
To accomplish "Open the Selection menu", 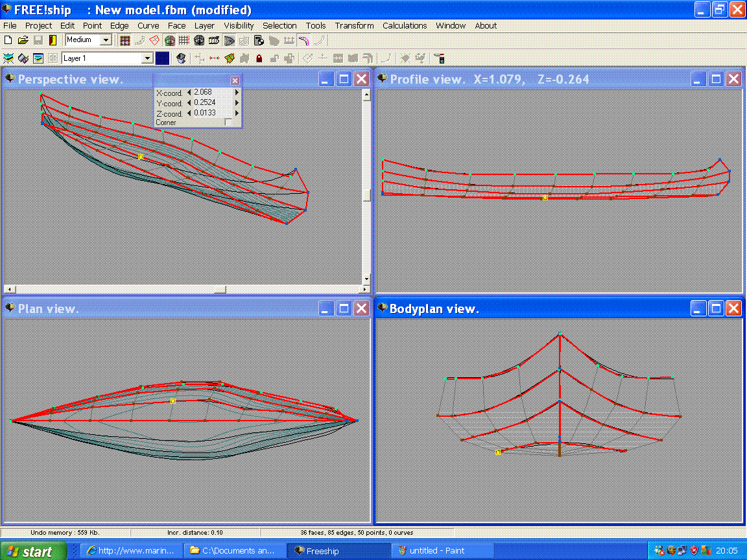I will pos(279,26).
